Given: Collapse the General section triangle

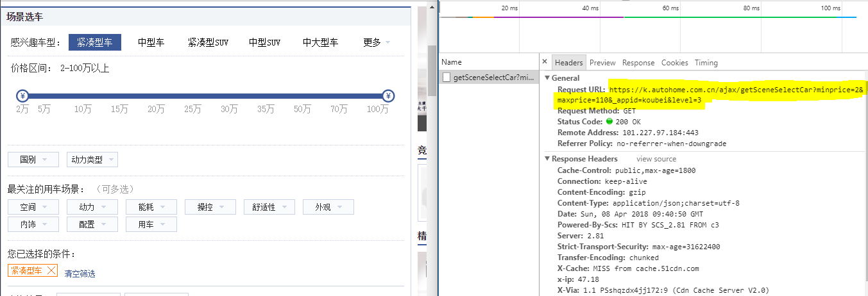Looking at the screenshot, I should coord(547,78).
